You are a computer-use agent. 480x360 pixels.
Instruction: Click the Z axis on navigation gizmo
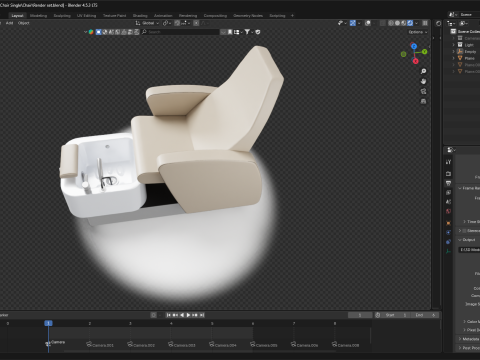[x=414, y=46]
